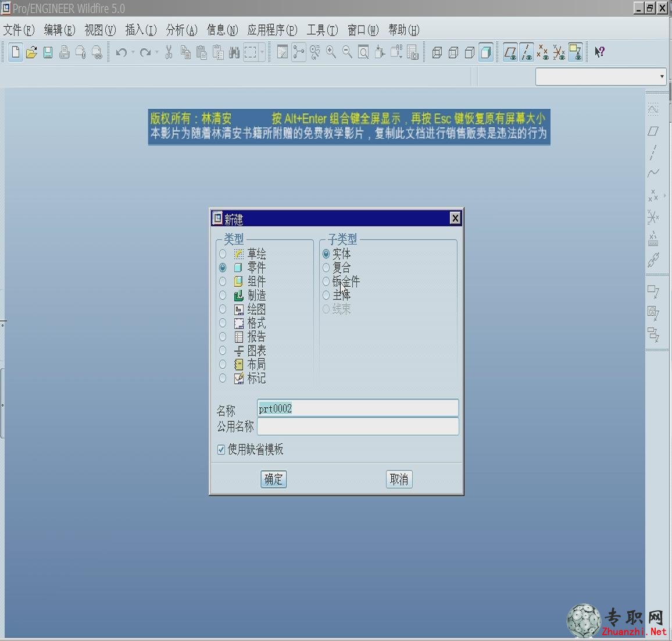Expand the Redo history dropdown arrow
The height and width of the screenshot is (641, 672).
pos(157,52)
